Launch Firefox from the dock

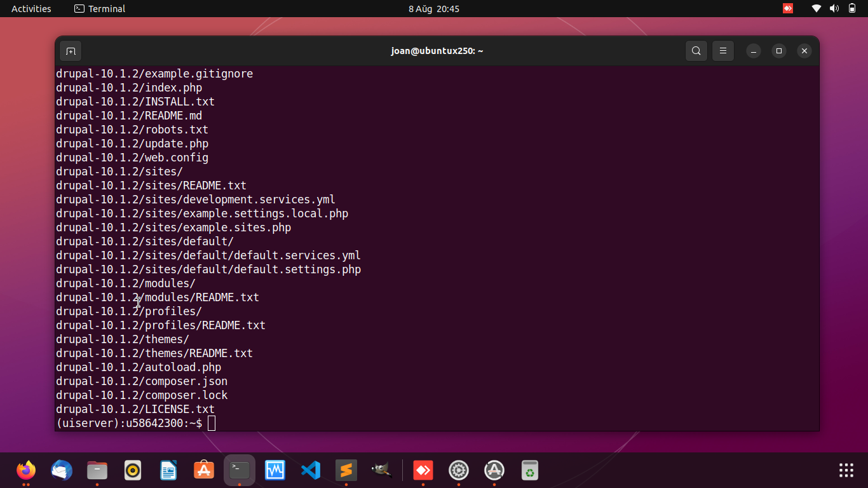click(26, 470)
